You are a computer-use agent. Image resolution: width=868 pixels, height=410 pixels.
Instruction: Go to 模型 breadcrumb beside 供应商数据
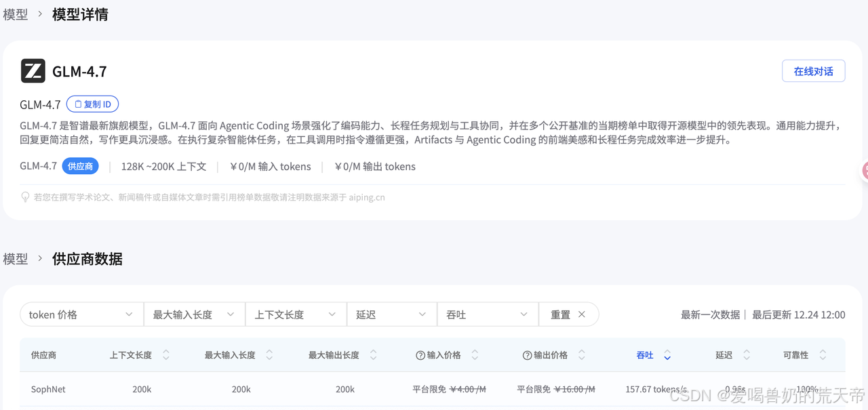16,259
